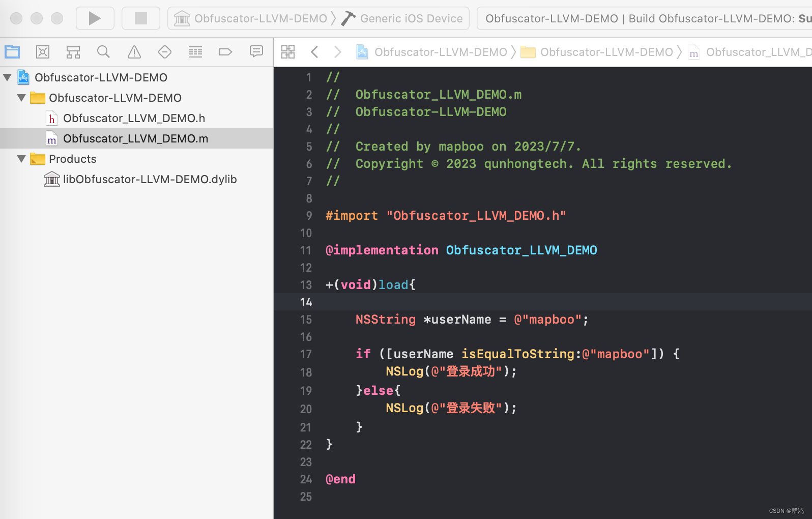This screenshot has width=812, height=519.
Task: Open the Test navigator diamond icon
Action: click(x=165, y=51)
